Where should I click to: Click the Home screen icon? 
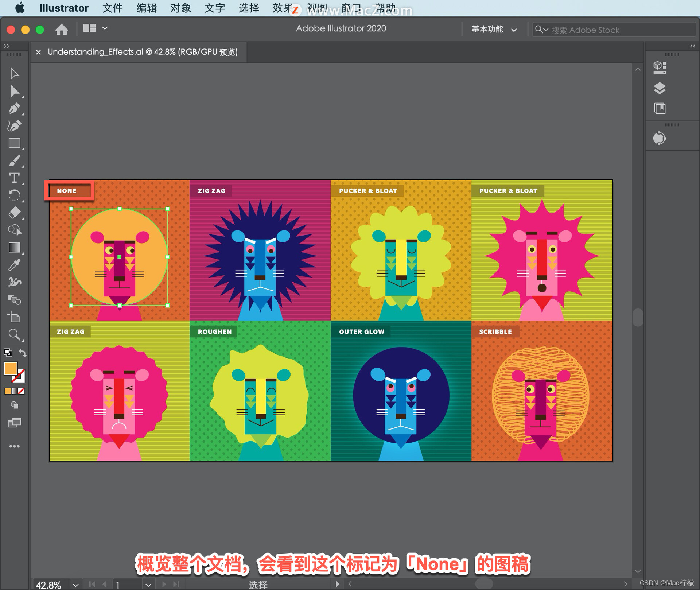[x=61, y=29]
